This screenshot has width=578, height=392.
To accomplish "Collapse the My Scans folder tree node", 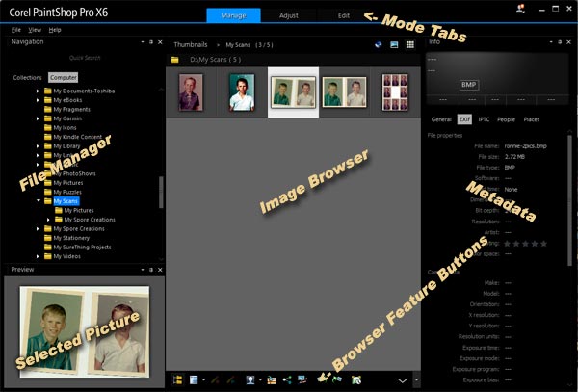I will [x=39, y=201].
